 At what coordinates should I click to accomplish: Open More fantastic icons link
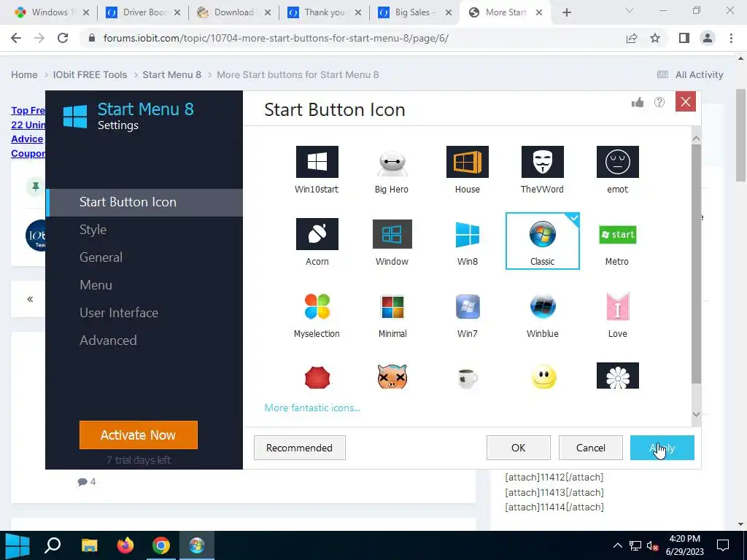point(312,408)
